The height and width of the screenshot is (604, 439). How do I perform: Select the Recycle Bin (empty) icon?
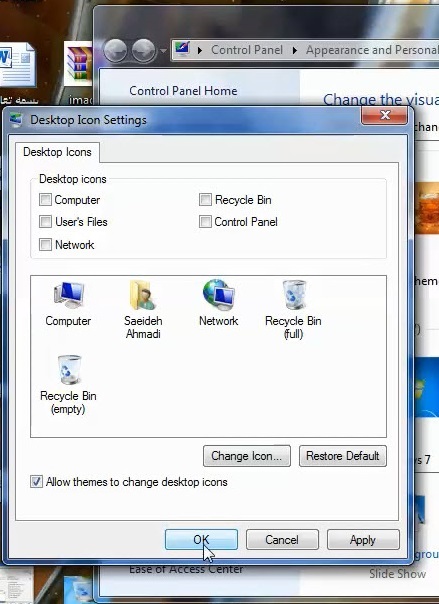click(69, 384)
